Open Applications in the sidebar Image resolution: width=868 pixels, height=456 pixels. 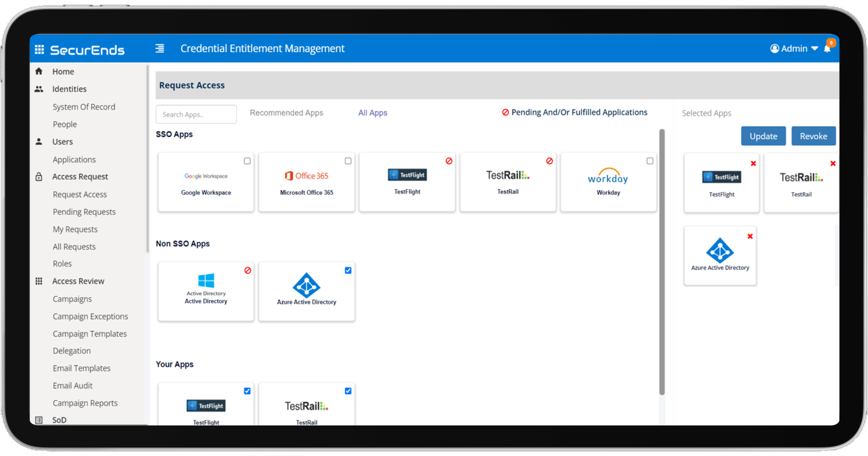pyautogui.click(x=74, y=159)
